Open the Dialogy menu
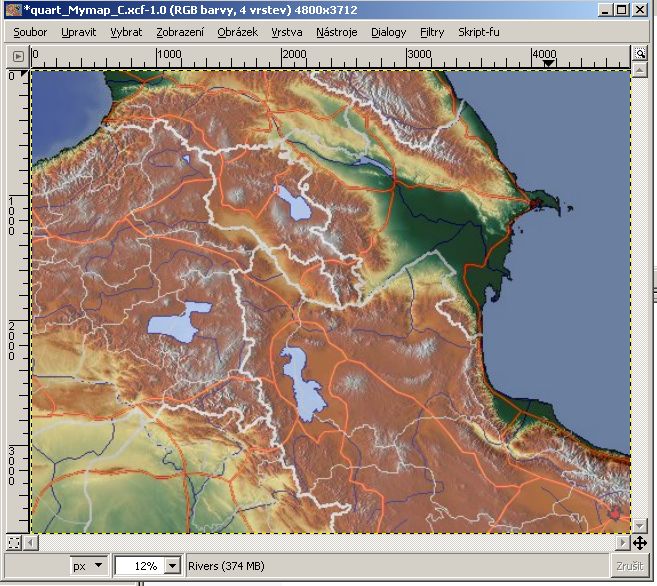 [388, 32]
